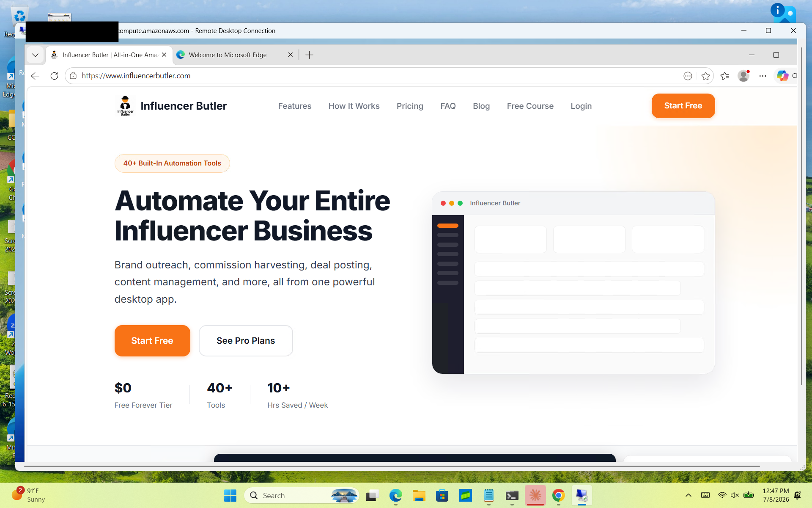Expand the tab actions dropdown chevron
This screenshot has height=508, width=812.
[36, 55]
